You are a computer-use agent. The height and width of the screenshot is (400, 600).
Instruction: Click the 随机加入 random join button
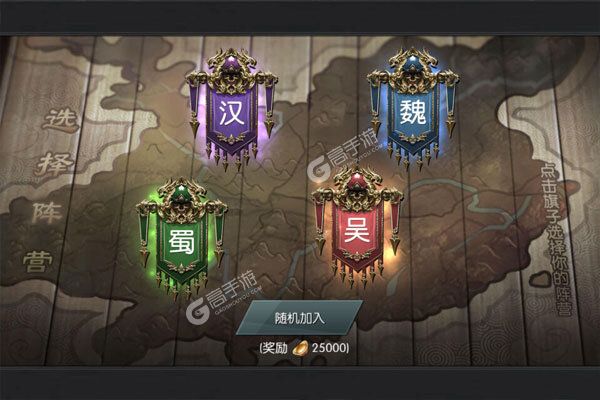pos(299,318)
